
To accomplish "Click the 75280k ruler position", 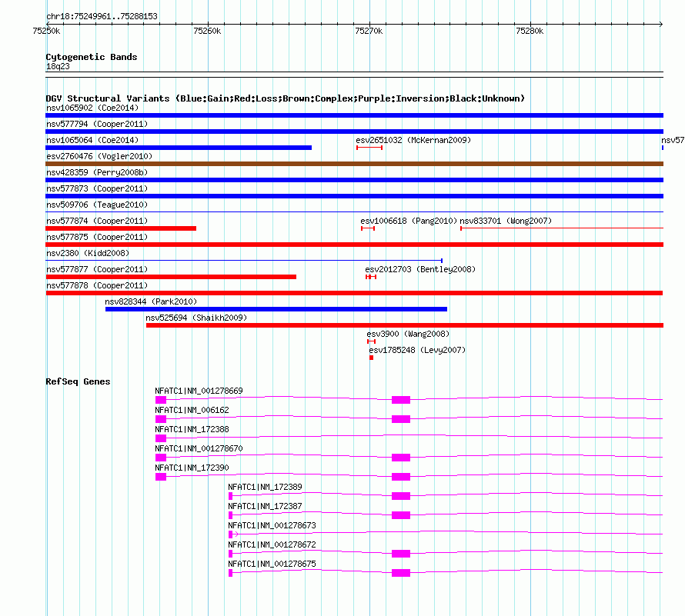I will click(x=530, y=31).
